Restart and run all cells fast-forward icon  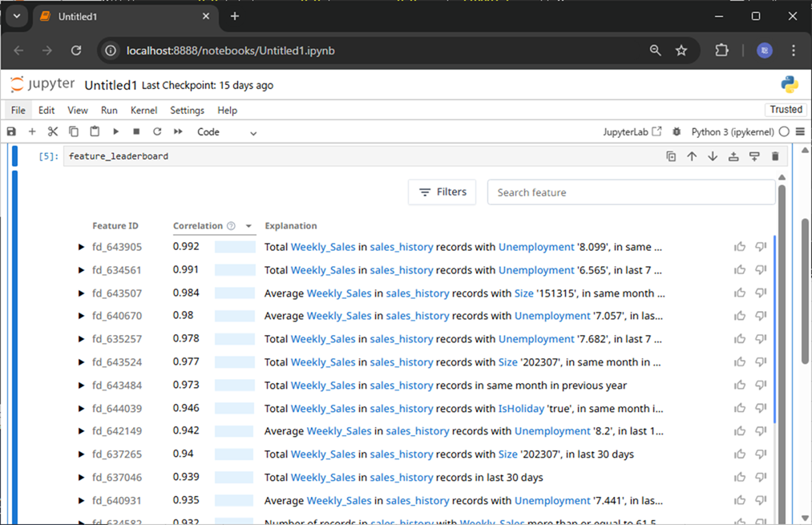[x=178, y=131]
